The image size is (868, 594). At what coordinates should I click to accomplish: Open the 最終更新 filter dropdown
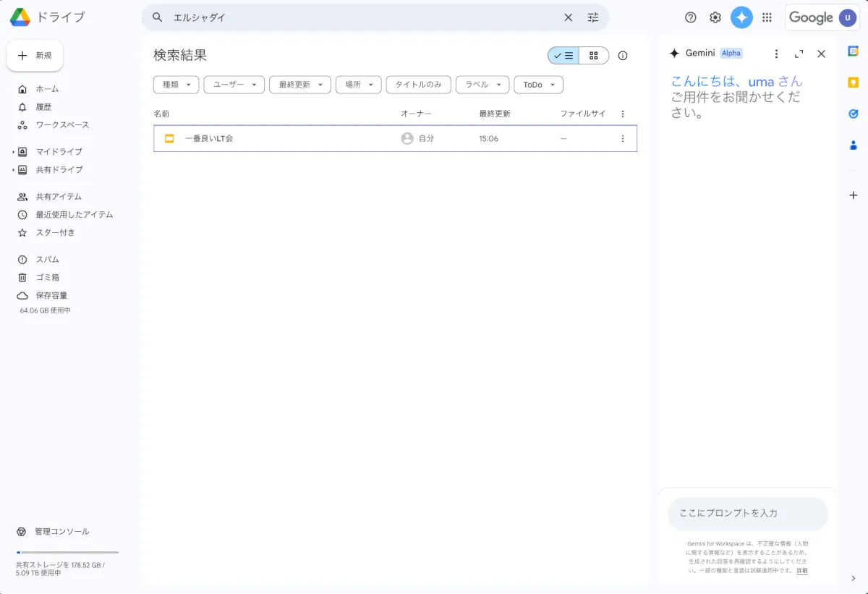click(299, 85)
